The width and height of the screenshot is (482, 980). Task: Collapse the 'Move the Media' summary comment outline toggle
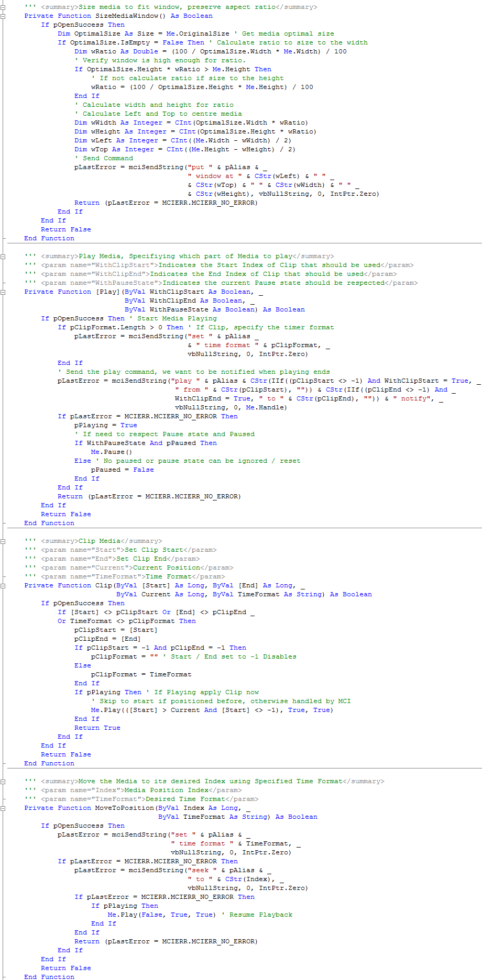[x=3, y=782]
